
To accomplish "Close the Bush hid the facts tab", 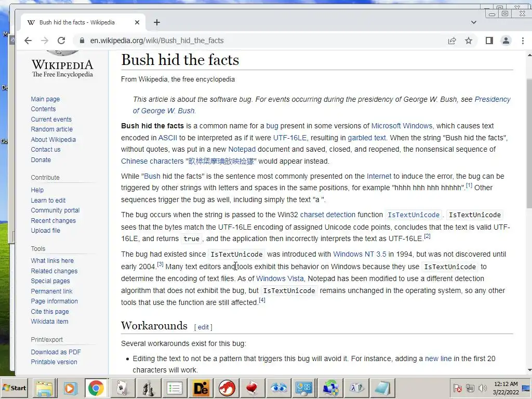I will tap(137, 22).
